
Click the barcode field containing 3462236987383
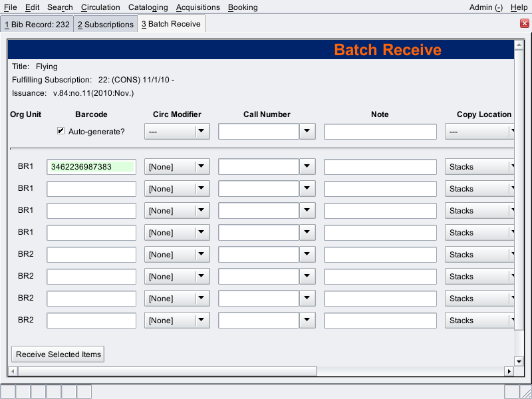coord(91,167)
